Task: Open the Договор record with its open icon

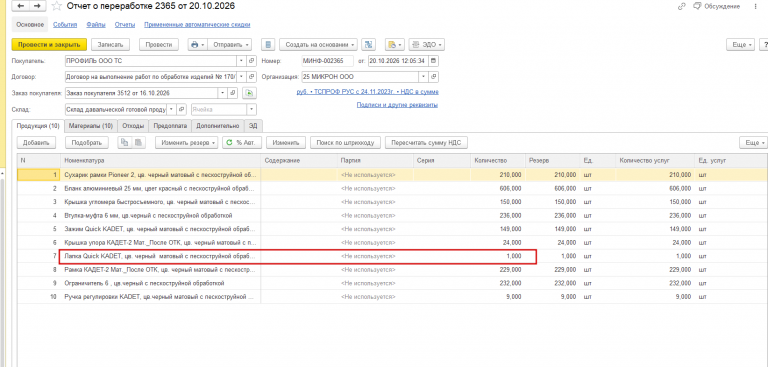Action: (252, 77)
